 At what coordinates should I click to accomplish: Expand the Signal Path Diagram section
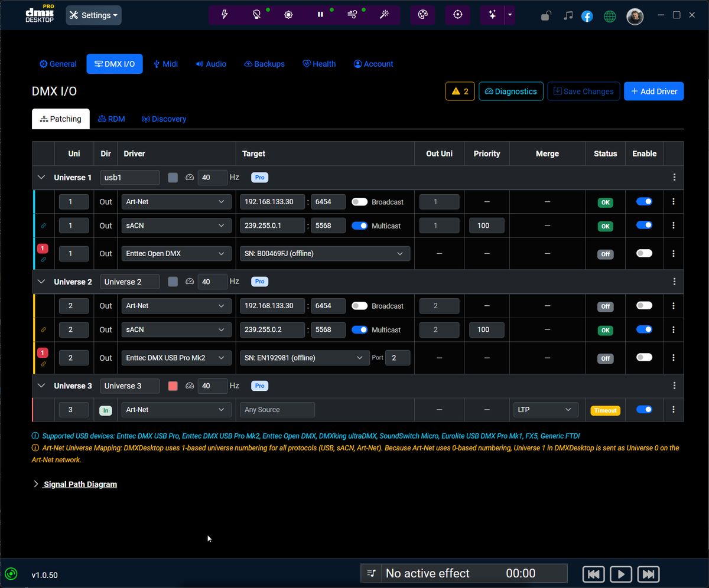pos(75,484)
